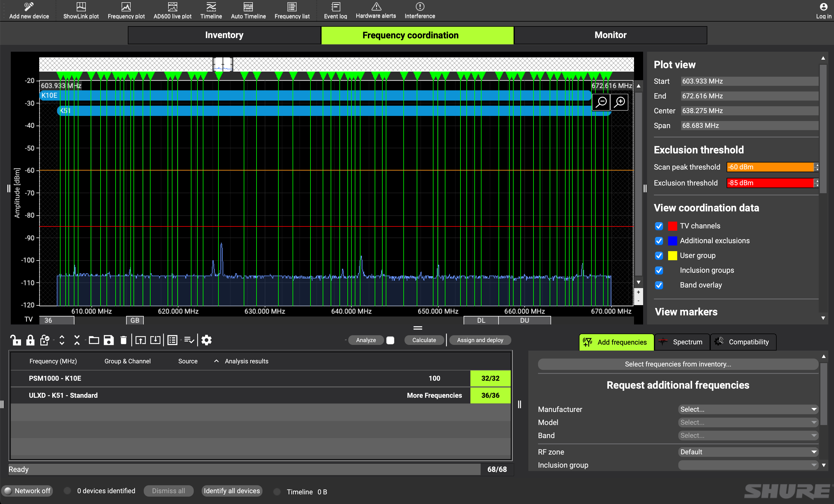Uncheck Inclusion groups checkbox
Viewport: 834px width, 504px height.
(659, 270)
